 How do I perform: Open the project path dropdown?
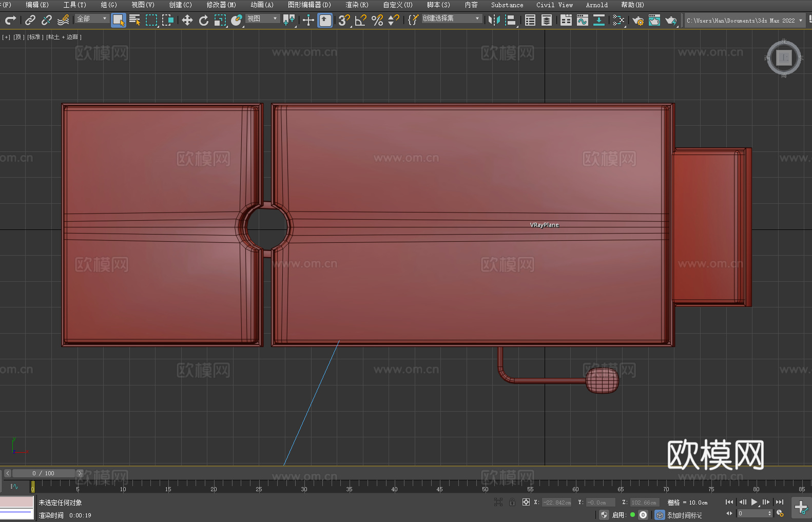point(800,21)
